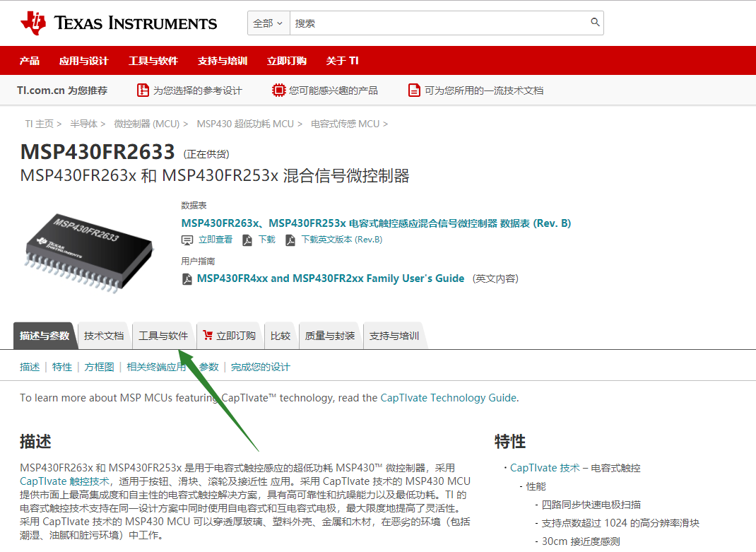Open the 产品 menu
This screenshot has height=552, width=756.
(x=30, y=61)
